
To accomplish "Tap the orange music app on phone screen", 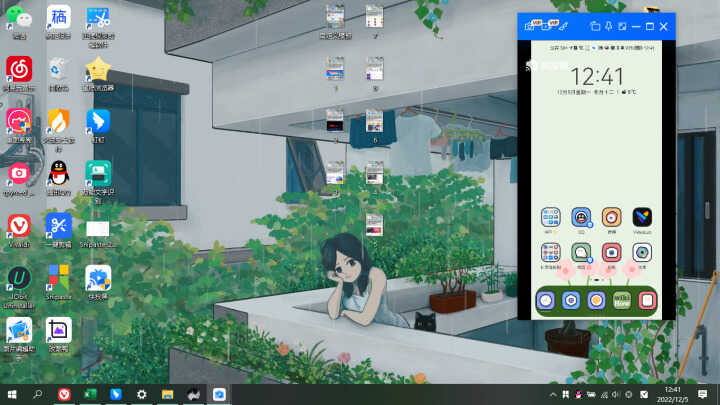I will (x=612, y=217).
